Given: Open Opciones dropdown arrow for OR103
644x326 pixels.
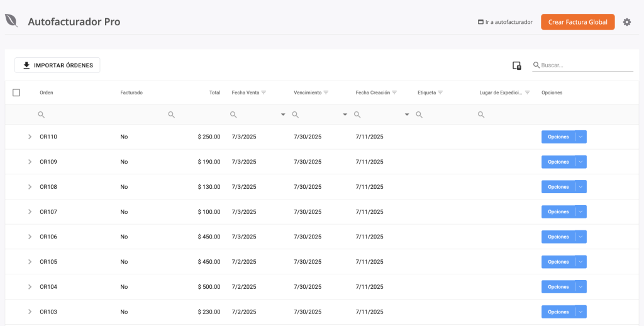Looking at the screenshot, I should 580,312.
